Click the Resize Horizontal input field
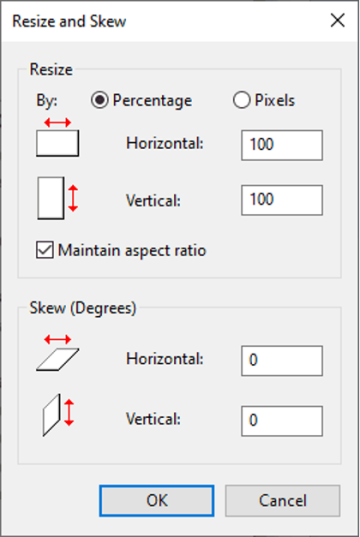Image resolution: width=360 pixels, height=537 pixels. [x=282, y=145]
